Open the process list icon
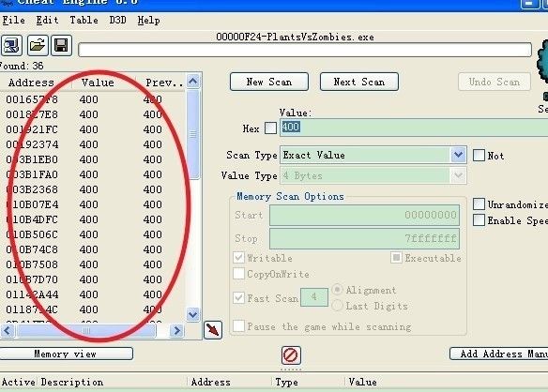 tap(11, 45)
